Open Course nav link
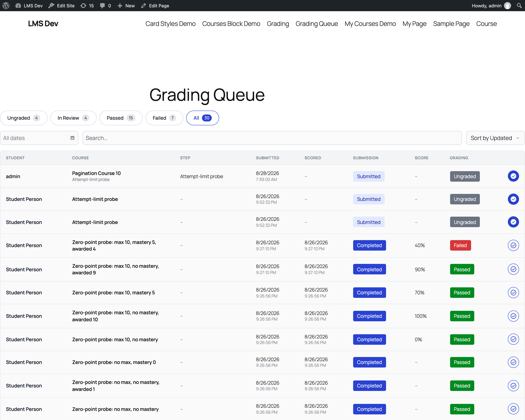 (486, 24)
